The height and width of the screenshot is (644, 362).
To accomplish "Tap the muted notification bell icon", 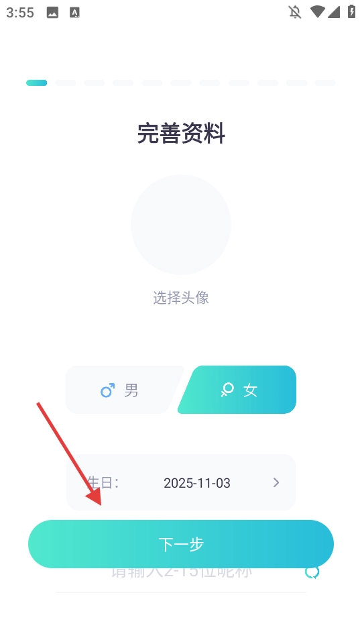I will point(295,12).
